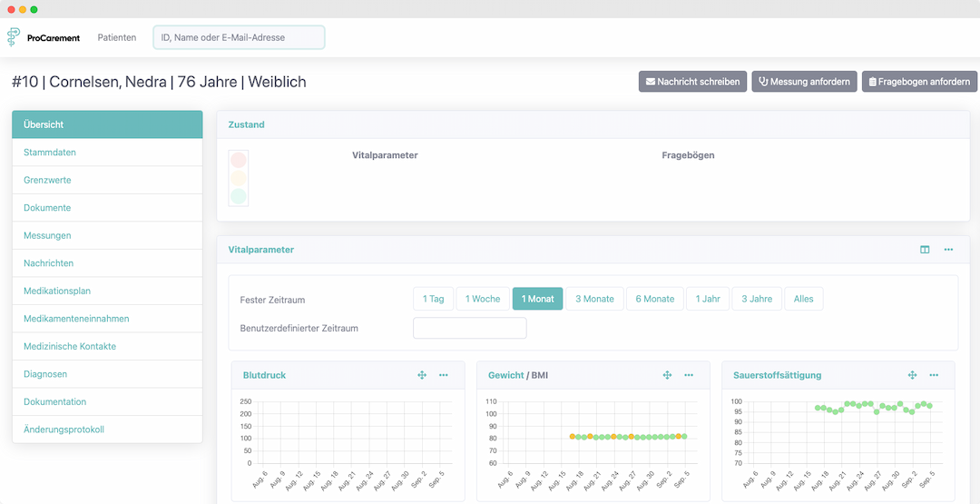Open the Sauerstoffsättigung card three-dot menu

[x=934, y=375]
